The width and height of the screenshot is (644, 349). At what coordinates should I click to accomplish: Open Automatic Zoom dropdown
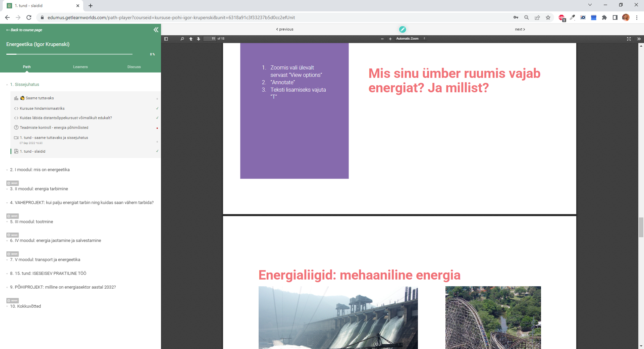point(411,39)
